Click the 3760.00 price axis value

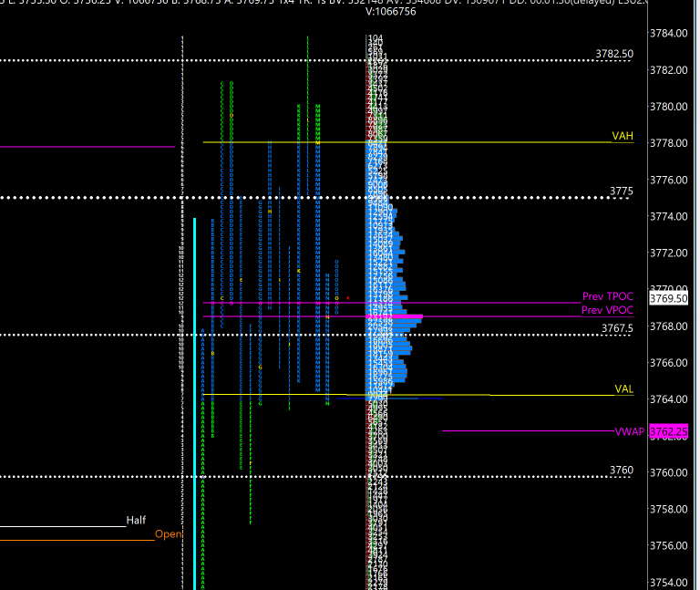668,472
